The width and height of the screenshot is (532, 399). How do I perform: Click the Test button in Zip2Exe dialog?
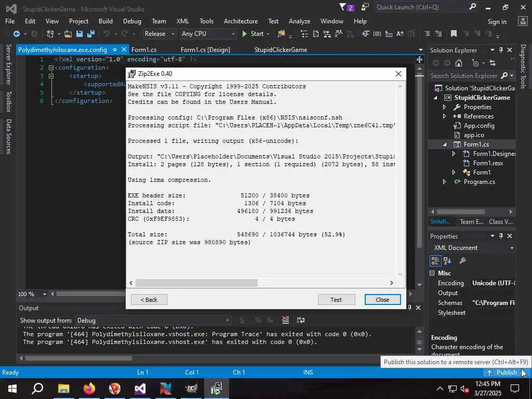coord(336,300)
